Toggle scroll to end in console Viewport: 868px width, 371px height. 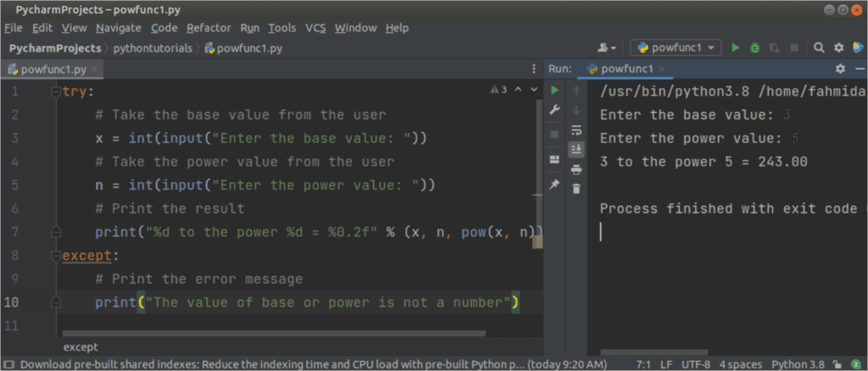click(576, 149)
